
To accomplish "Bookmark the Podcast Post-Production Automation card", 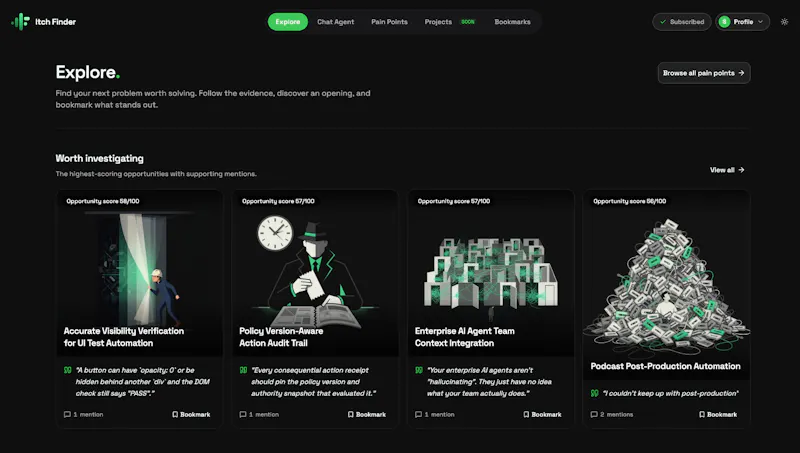I will 718,414.
